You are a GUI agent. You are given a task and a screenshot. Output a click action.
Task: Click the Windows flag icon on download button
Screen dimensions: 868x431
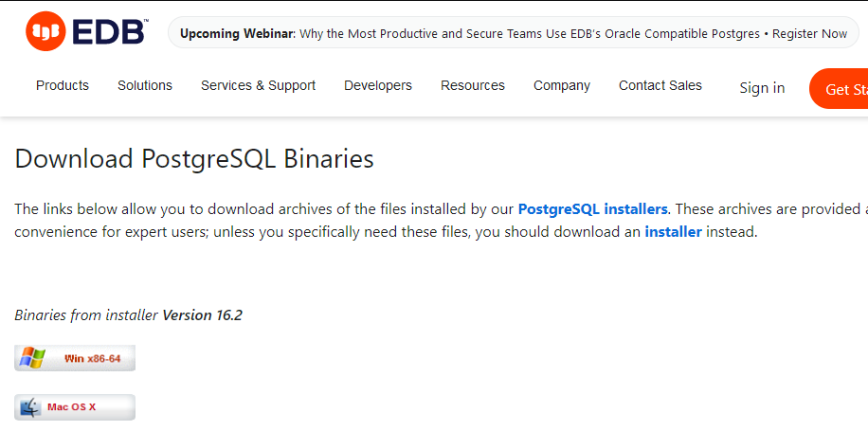(x=31, y=358)
